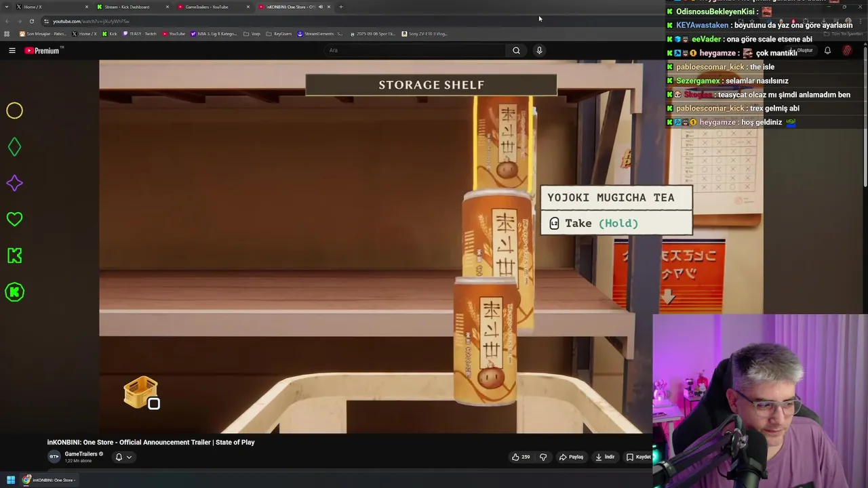Open Chrome inKONBINI window from taskbar
868x488 pixels.
50,480
